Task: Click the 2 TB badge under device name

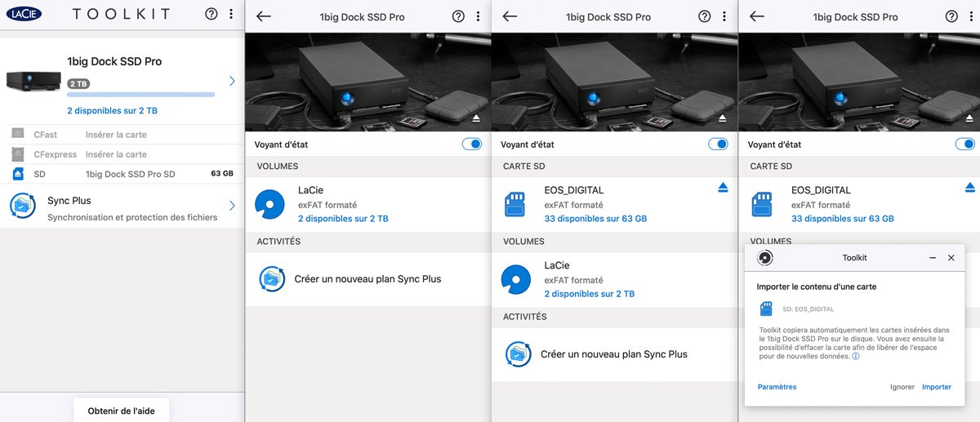Action: 78,83
